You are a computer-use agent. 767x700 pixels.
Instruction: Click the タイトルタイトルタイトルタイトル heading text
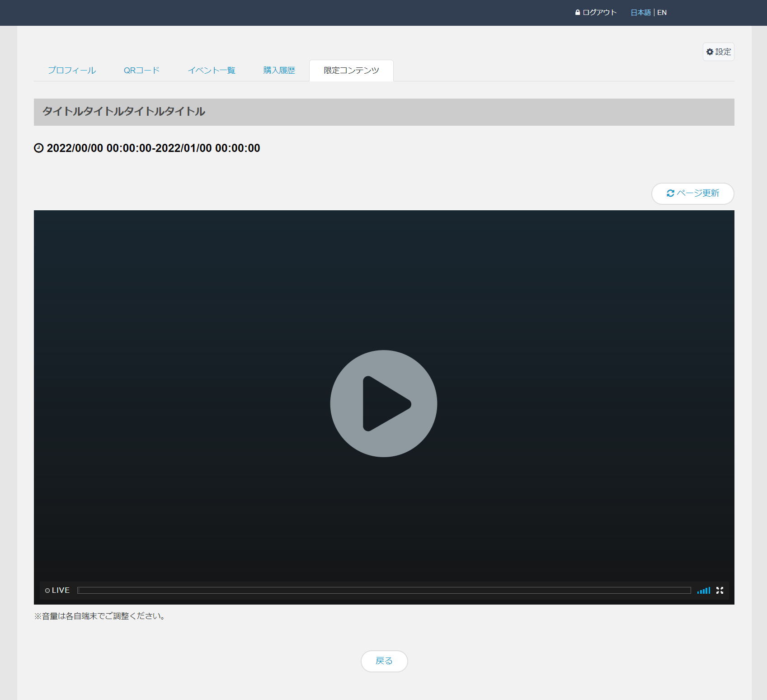pos(124,111)
